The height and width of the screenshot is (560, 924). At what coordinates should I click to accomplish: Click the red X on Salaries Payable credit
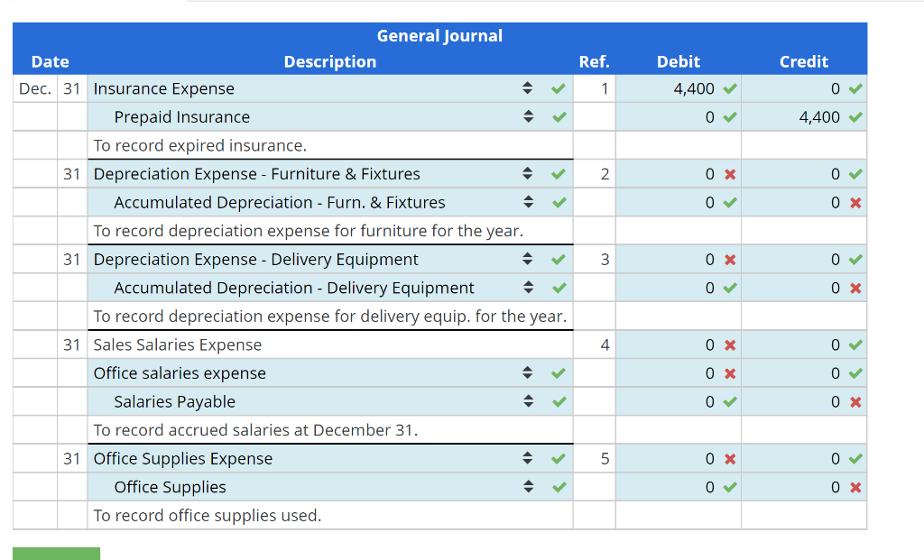click(x=855, y=401)
